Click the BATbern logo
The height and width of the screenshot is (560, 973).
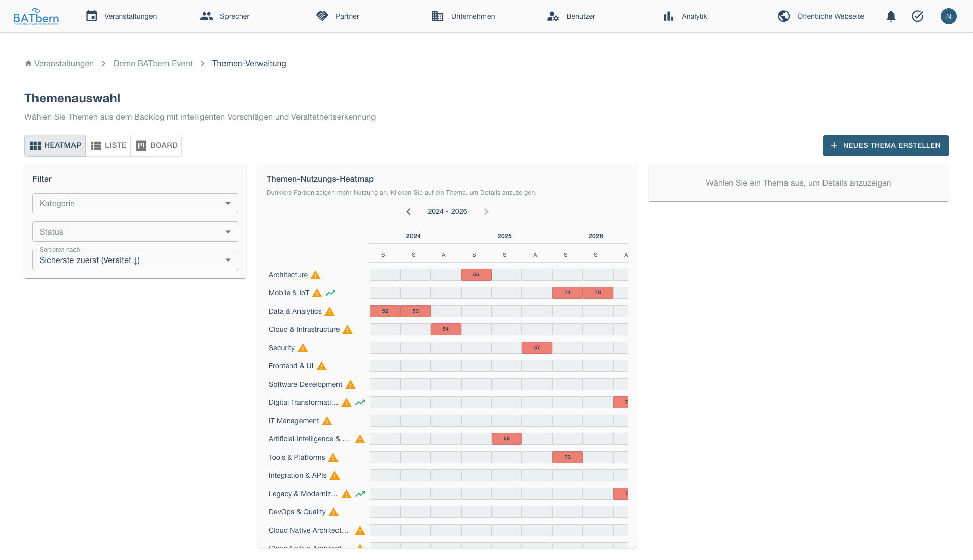pyautogui.click(x=36, y=16)
